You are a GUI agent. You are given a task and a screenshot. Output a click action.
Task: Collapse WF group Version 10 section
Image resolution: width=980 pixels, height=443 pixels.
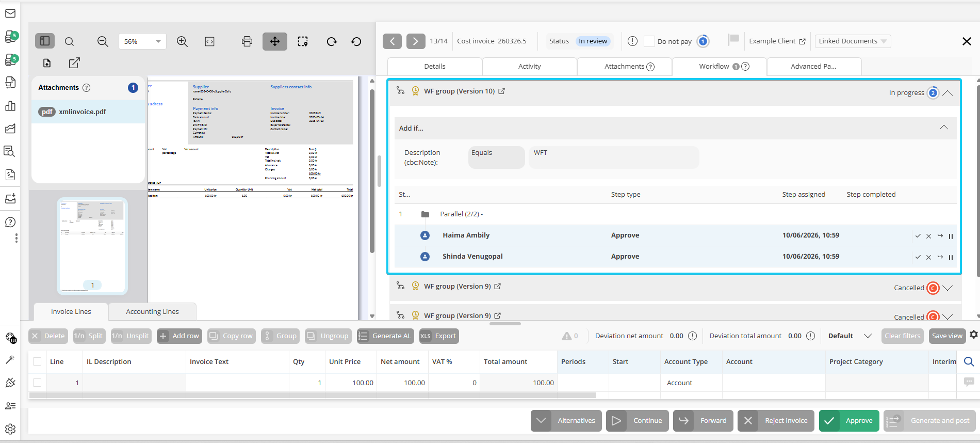[948, 93]
